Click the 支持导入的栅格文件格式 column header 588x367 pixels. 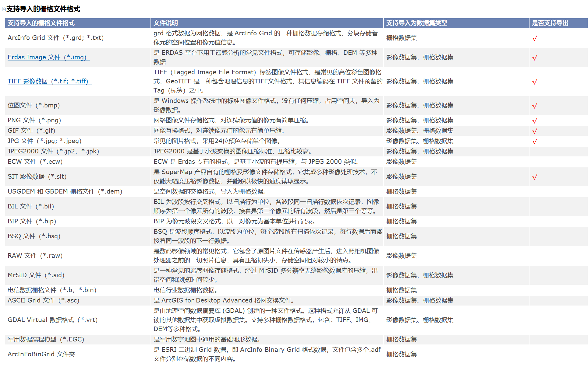pyautogui.click(x=41, y=23)
